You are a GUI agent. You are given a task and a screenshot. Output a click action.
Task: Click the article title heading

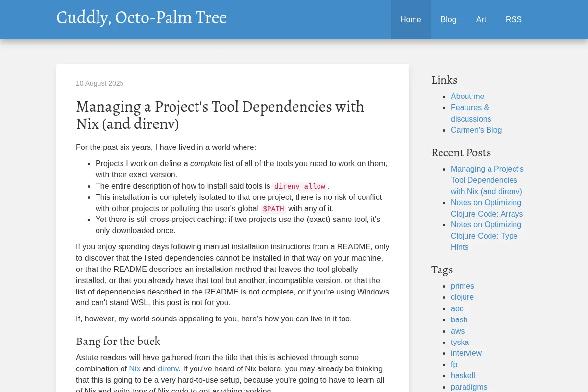click(220, 115)
